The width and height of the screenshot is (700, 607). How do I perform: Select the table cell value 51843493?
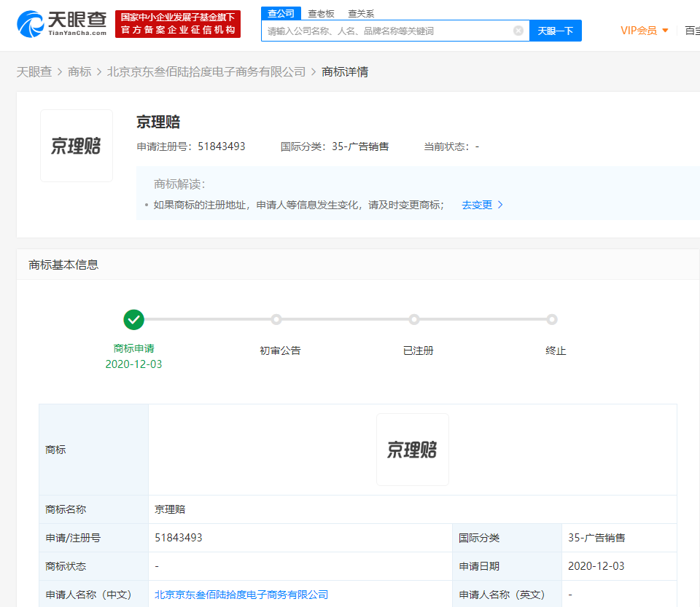pyautogui.click(x=179, y=538)
